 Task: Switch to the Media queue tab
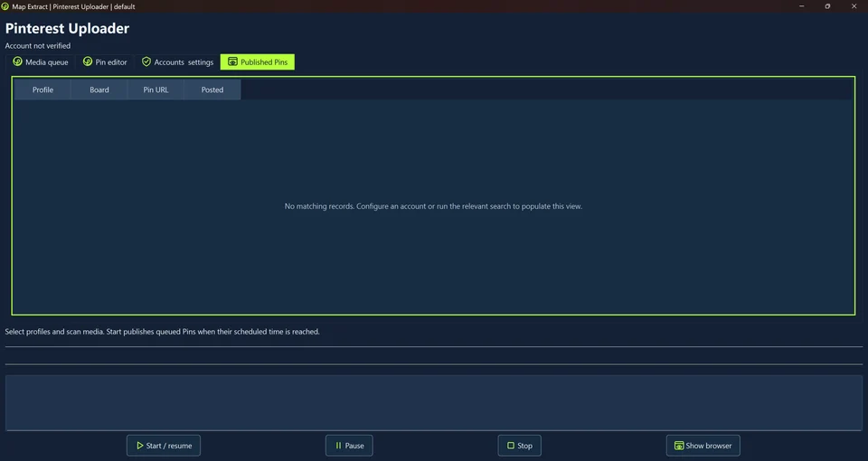[41, 62]
